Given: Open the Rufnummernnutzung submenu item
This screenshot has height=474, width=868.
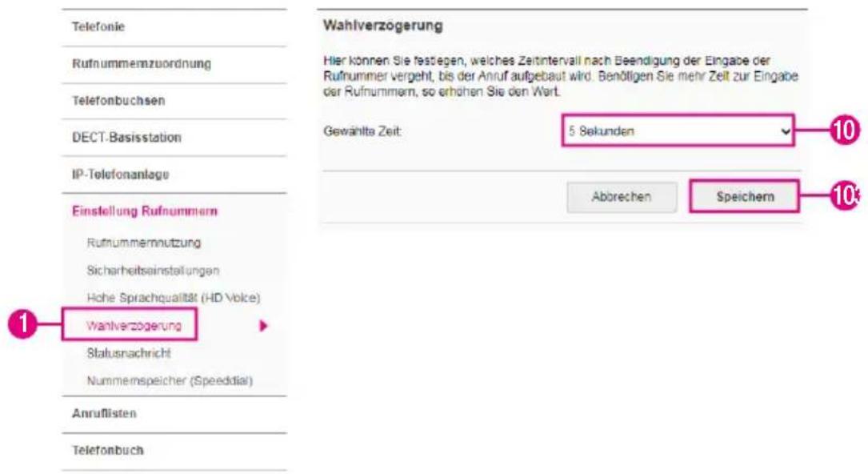Looking at the screenshot, I should (144, 243).
